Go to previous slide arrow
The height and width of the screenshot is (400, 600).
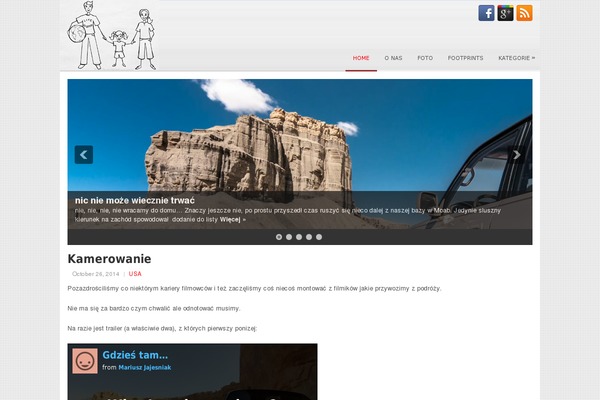coord(84,155)
